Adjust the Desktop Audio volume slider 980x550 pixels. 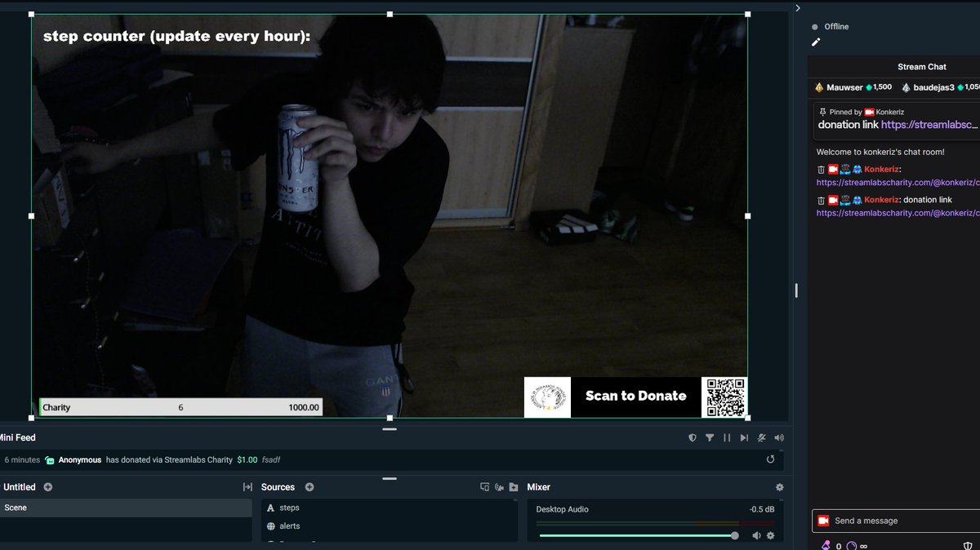[639, 535]
